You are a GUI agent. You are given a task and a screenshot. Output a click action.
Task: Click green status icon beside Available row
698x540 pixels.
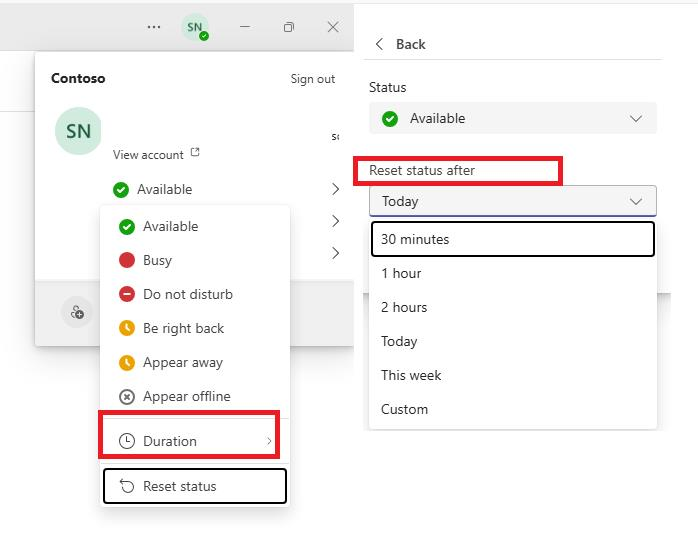[121, 190]
